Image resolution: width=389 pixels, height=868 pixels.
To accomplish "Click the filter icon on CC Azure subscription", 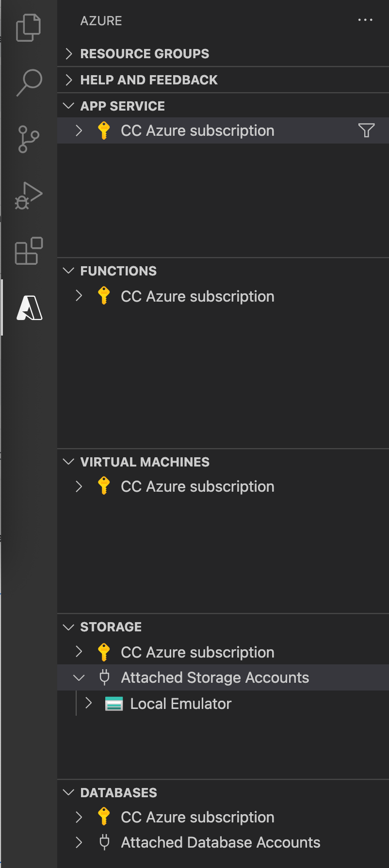I will tap(367, 130).
